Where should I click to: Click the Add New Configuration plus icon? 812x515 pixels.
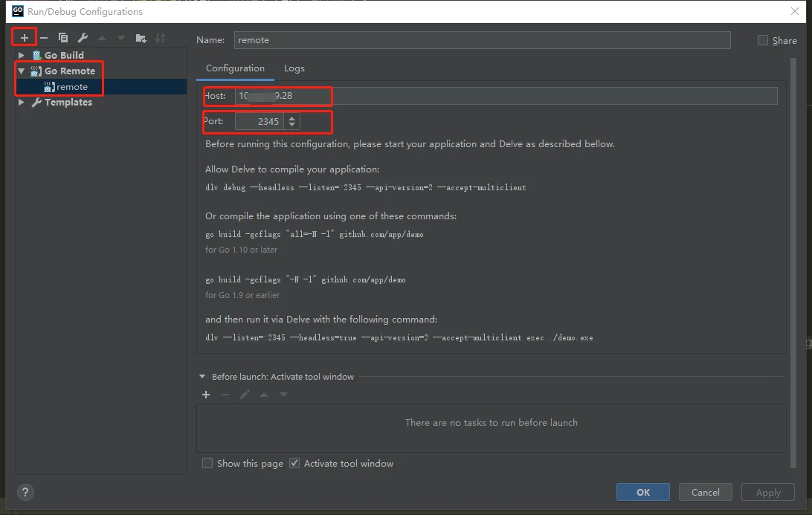(x=25, y=37)
